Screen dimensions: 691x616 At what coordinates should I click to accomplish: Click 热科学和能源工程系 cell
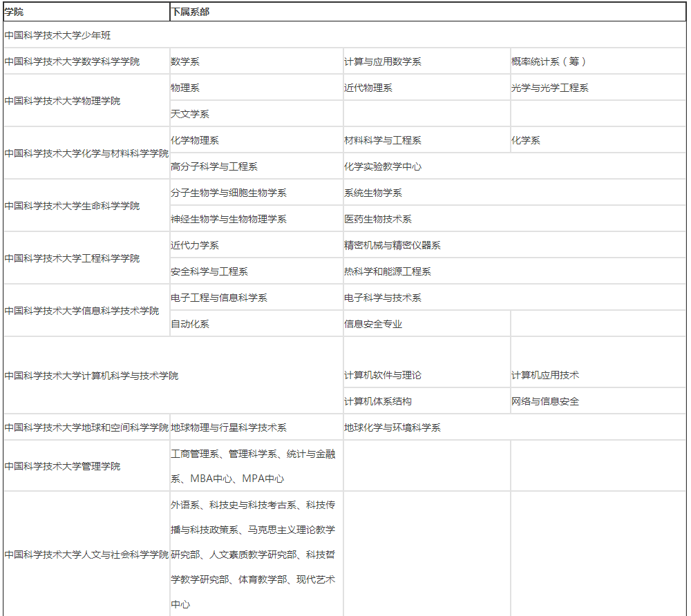pyautogui.click(x=515, y=271)
